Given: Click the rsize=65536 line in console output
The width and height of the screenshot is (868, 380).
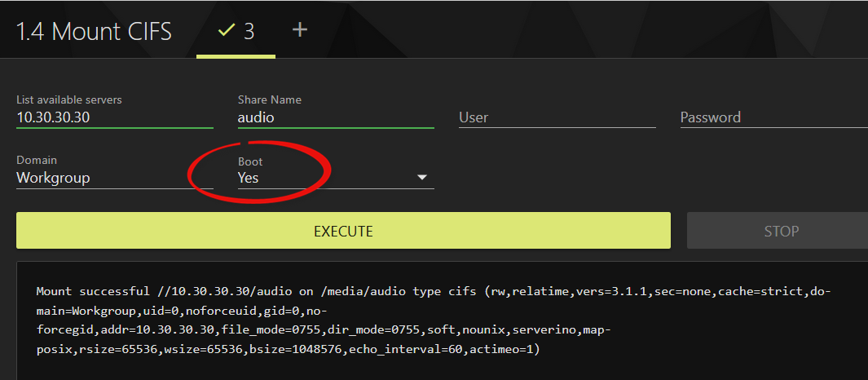Looking at the screenshot, I should 289,349.
